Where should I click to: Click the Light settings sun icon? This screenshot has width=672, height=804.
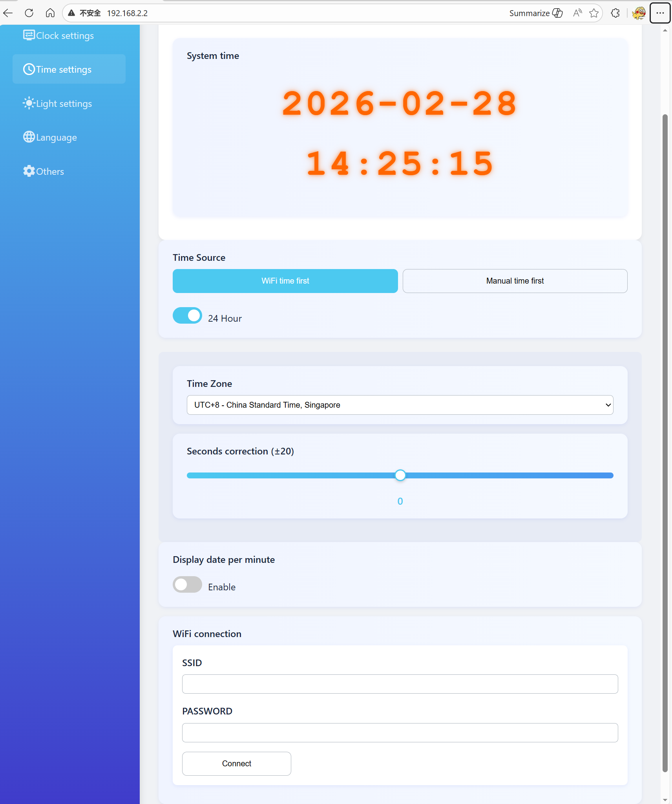(x=29, y=103)
